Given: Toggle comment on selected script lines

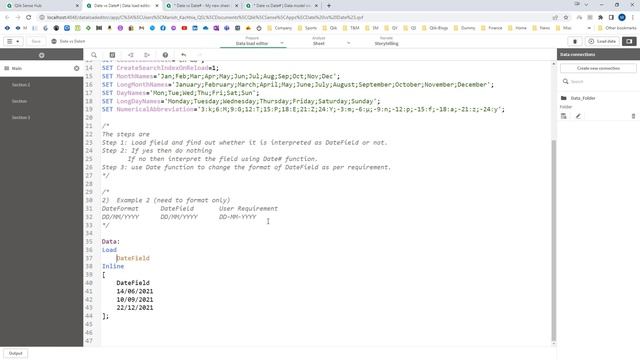Looking at the screenshot, I should click(x=112, y=55).
